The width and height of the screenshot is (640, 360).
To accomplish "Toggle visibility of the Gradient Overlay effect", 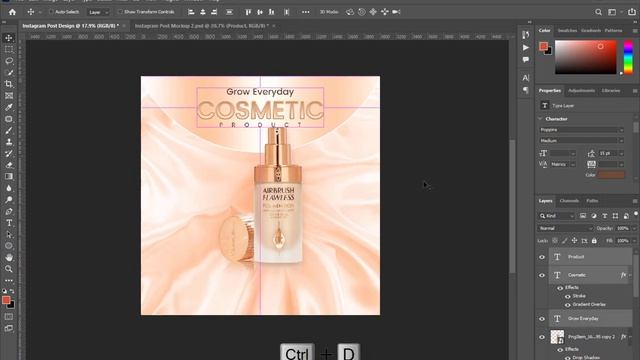I will coord(568,305).
